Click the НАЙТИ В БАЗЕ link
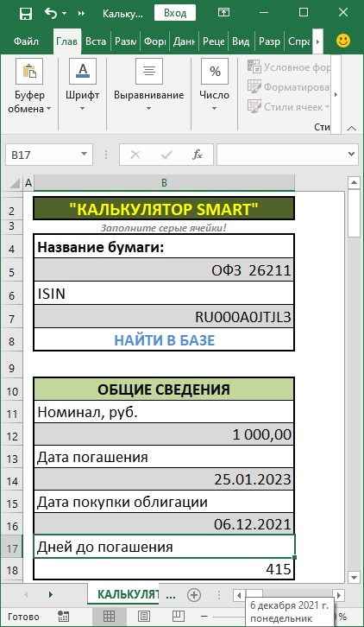The height and width of the screenshot is (627, 364). (x=165, y=340)
